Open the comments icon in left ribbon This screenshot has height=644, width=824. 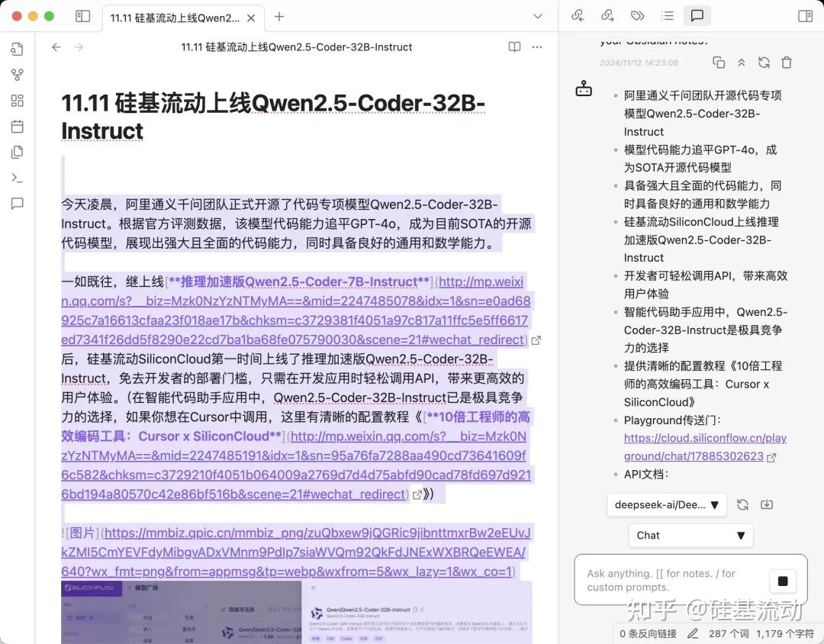[x=17, y=203]
